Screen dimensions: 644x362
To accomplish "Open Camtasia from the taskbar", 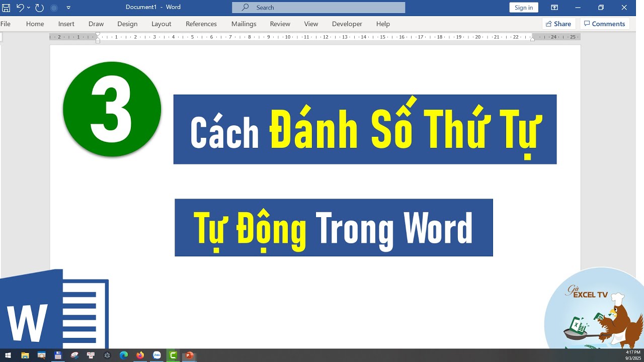I will click(x=173, y=355).
